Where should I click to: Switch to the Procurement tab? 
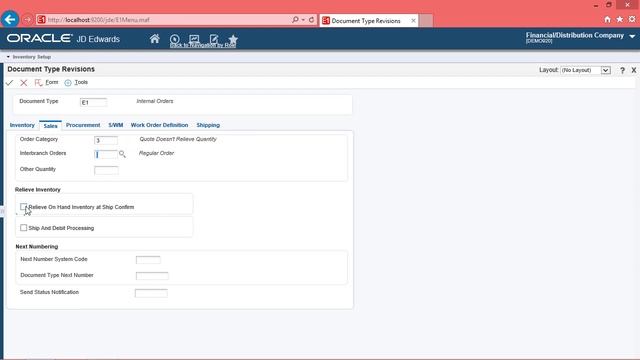click(x=83, y=125)
